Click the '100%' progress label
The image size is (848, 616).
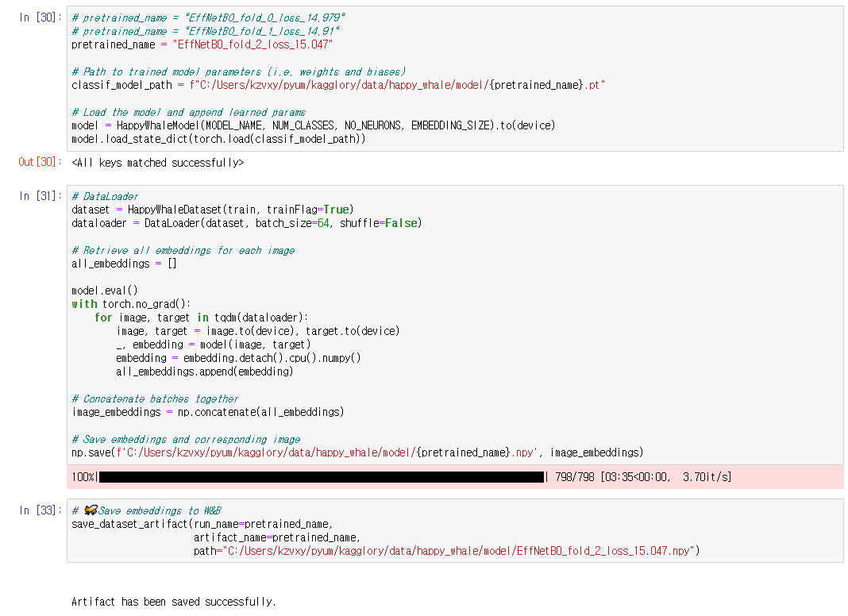83,477
